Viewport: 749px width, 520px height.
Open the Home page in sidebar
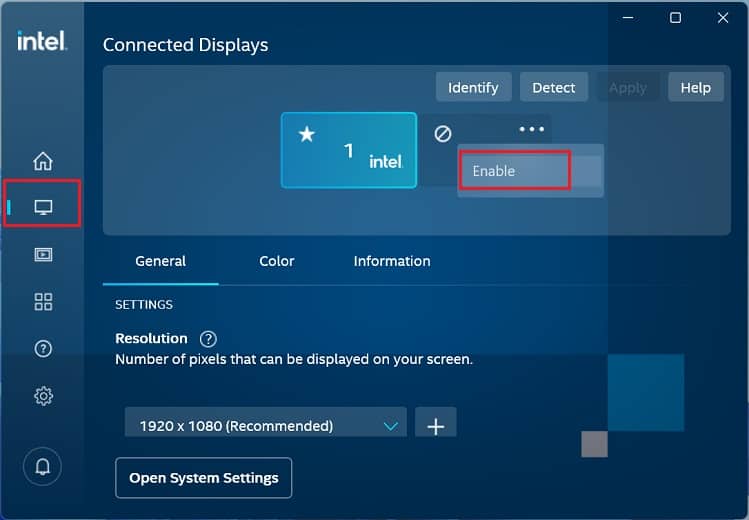click(43, 161)
